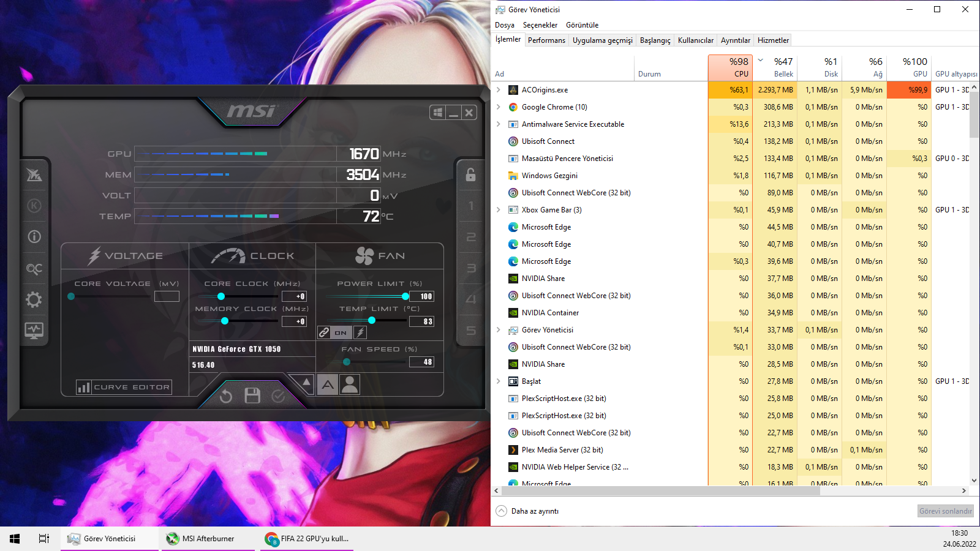
Task: Close the MSI Afterburner window
Action: pyautogui.click(x=469, y=113)
